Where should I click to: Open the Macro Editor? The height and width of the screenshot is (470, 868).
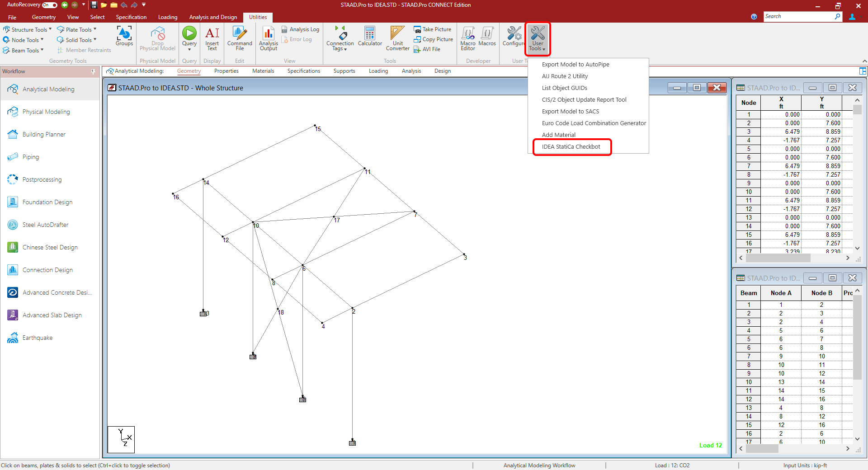tap(467, 38)
